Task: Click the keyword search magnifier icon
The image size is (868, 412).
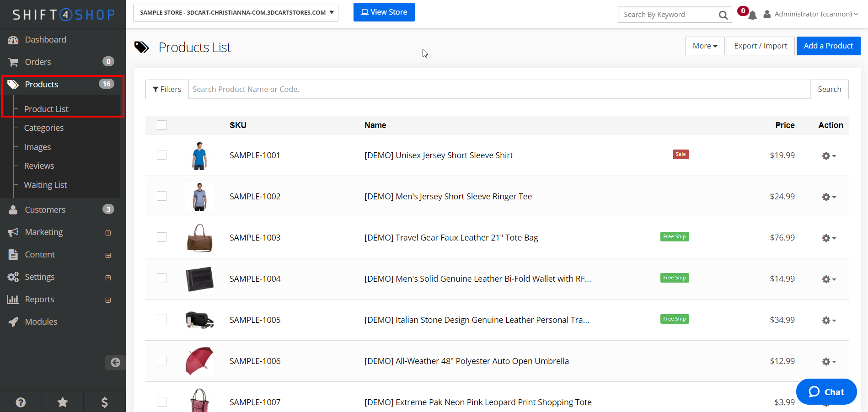Action: pos(723,15)
